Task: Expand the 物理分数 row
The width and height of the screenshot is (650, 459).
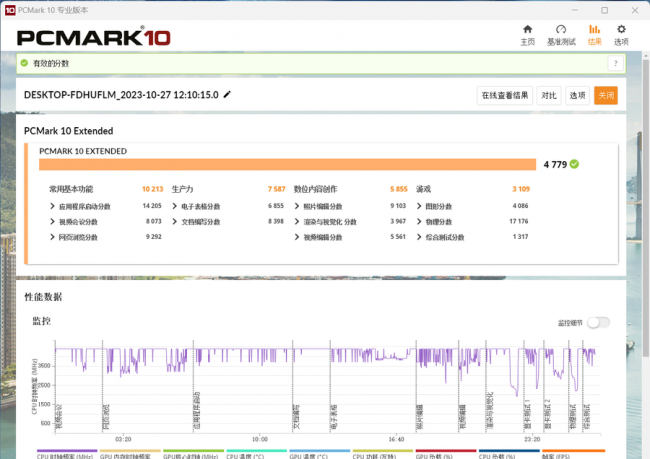Action: coord(419,221)
